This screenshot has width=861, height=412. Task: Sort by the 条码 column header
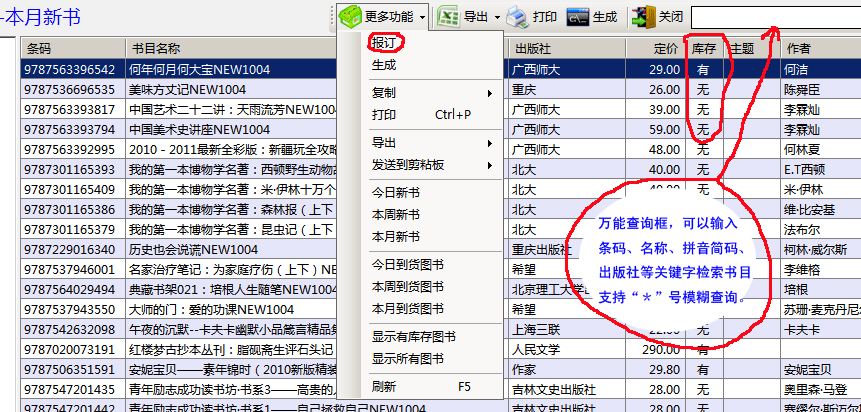click(72, 48)
